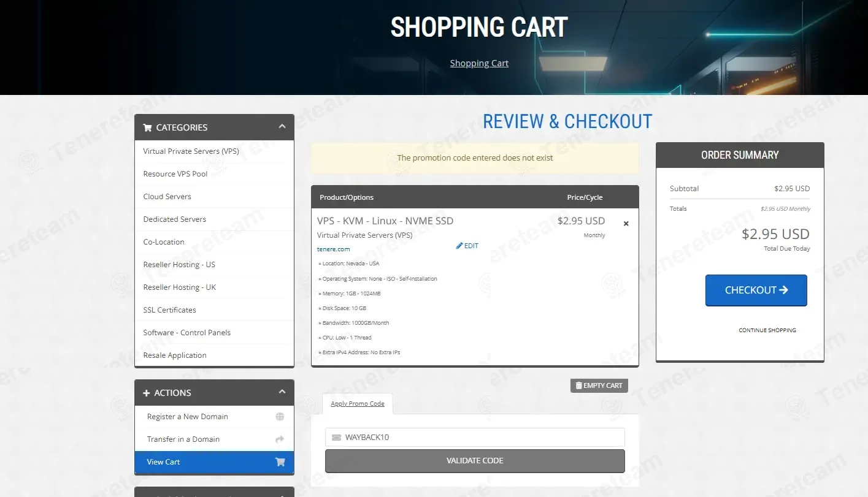
Task: Click the arrow icon on Checkout button
Action: [783, 290]
